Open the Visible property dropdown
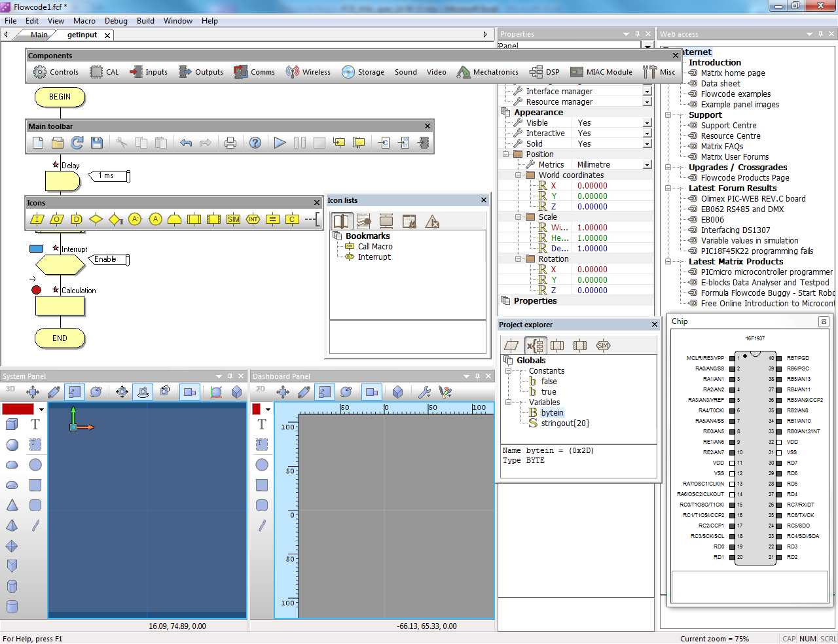Screen dimensions: 838x644 pos(647,123)
